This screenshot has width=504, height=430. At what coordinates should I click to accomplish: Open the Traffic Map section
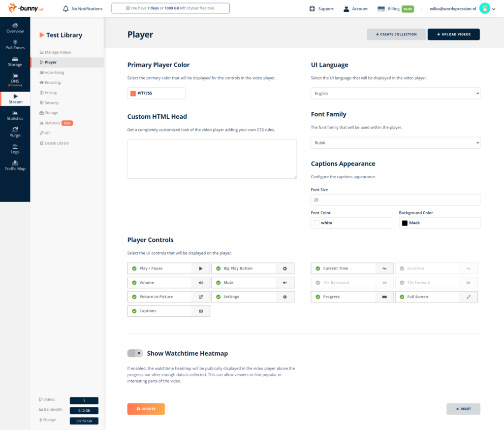[x=15, y=165]
